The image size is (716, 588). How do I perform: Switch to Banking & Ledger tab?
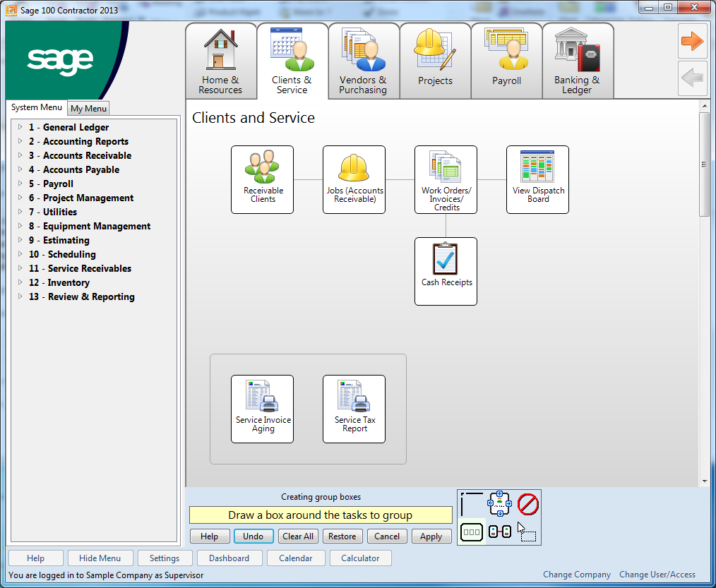pyautogui.click(x=578, y=61)
